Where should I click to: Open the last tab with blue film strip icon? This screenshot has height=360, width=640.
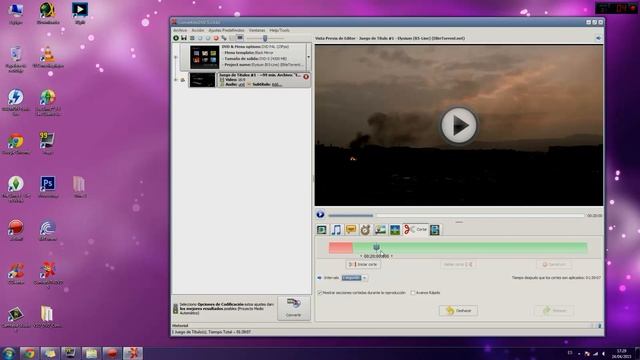[435, 230]
